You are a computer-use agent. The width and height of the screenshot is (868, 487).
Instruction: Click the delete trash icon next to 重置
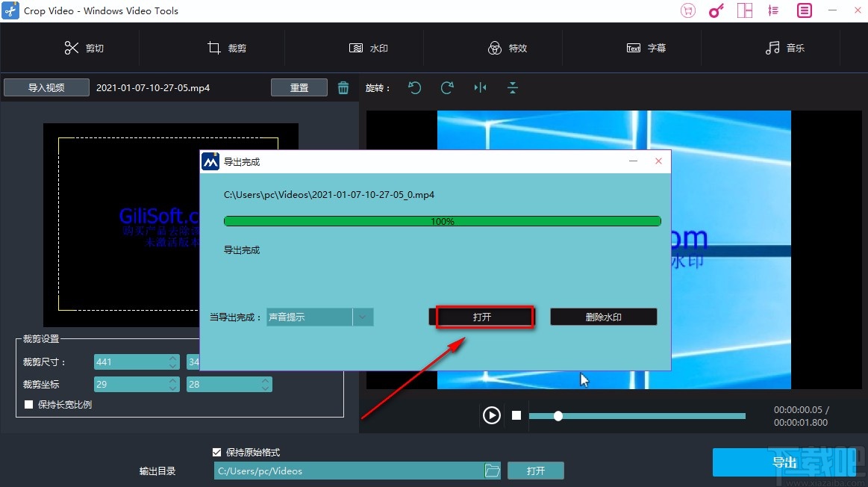pos(343,87)
